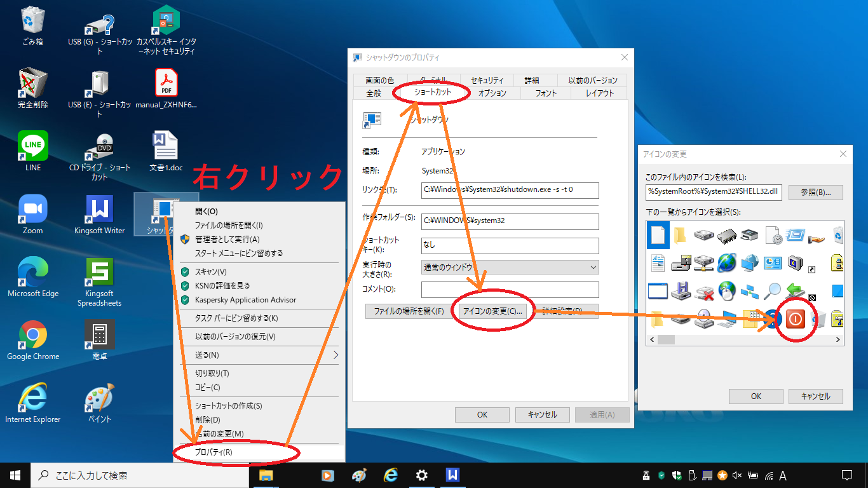Choose スタート メニューにピン留めする in the context menu
Viewport: 868px width, 488px height.
259,253
